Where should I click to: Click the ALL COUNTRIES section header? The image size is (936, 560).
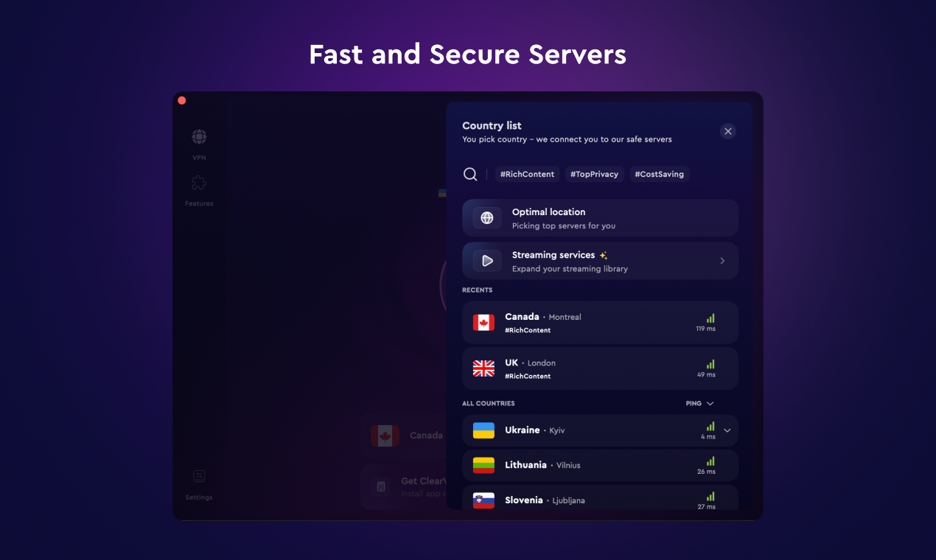click(489, 404)
